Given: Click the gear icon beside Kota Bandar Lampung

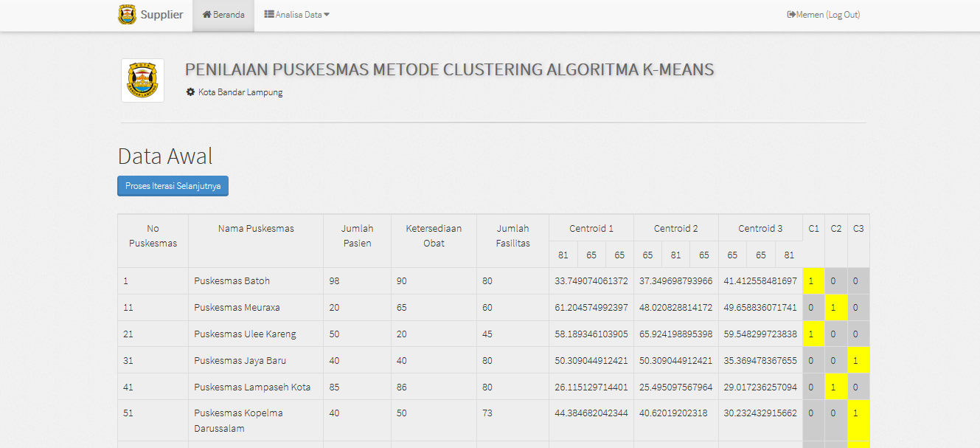Looking at the screenshot, I should (190, 92).
